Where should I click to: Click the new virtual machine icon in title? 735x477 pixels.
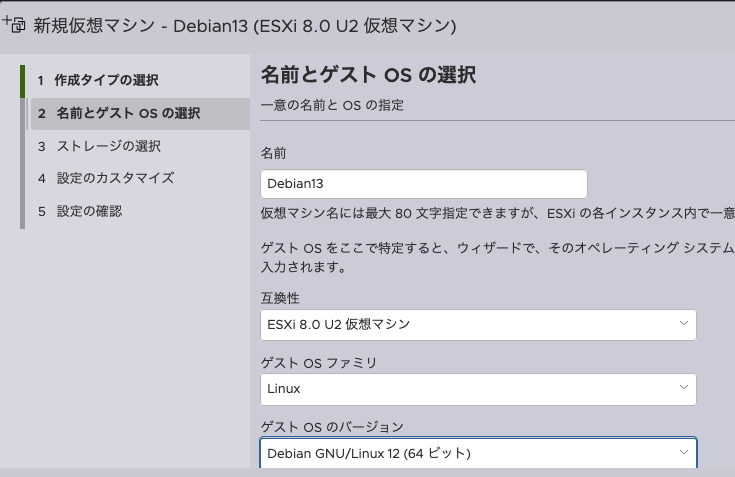[x=14, y=24]
